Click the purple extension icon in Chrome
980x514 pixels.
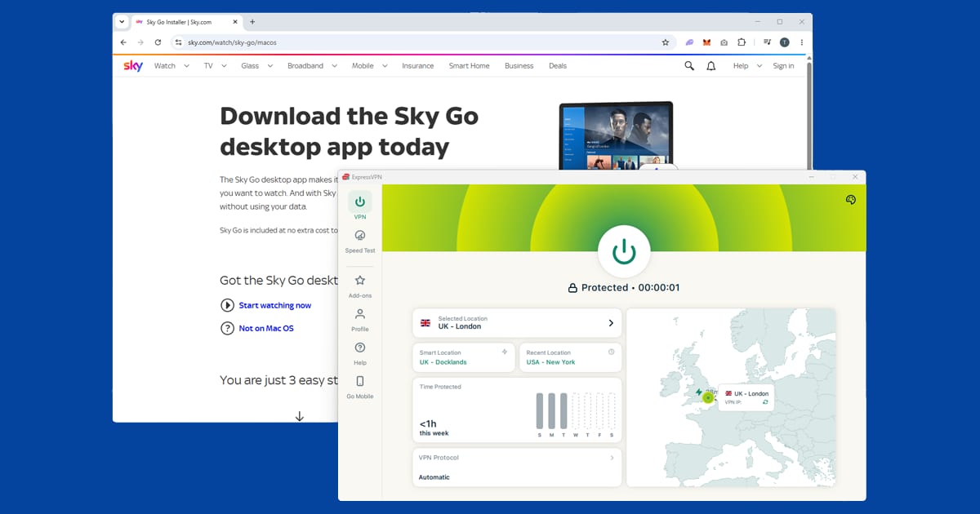pos(689,42)
